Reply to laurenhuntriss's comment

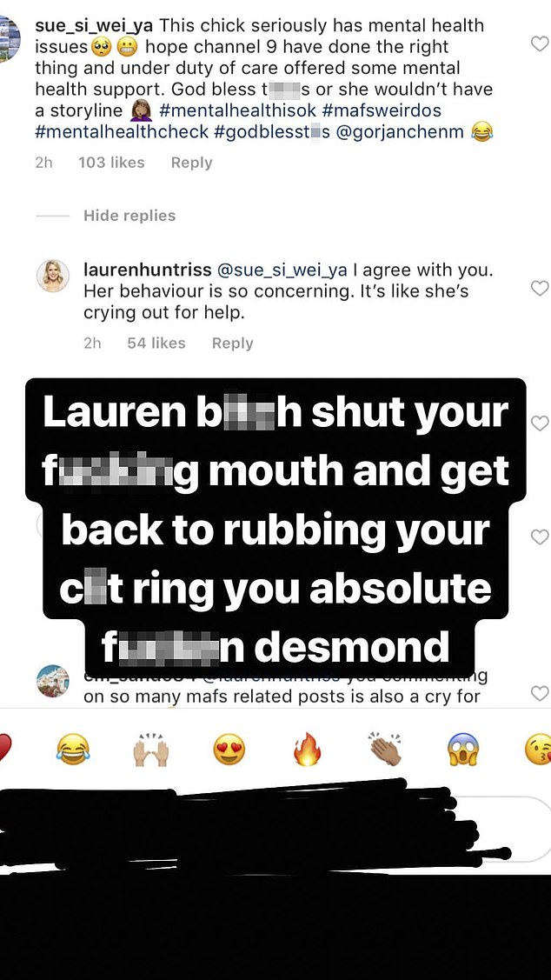pos(232,343)
